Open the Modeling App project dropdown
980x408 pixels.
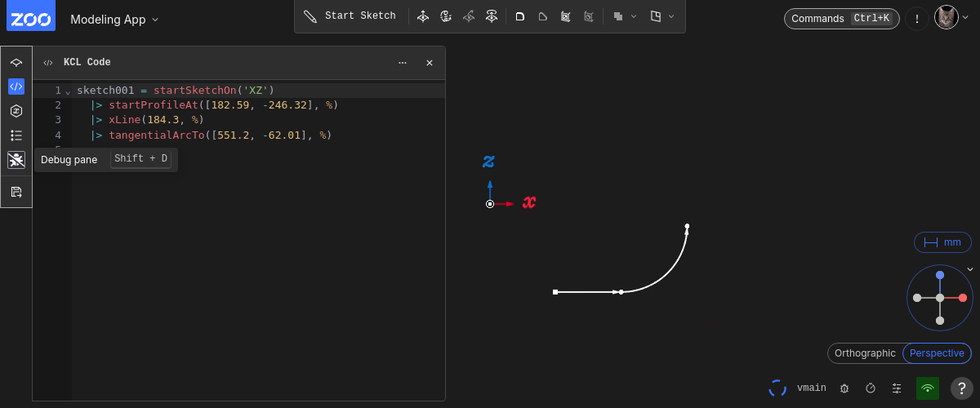point(114,19)
